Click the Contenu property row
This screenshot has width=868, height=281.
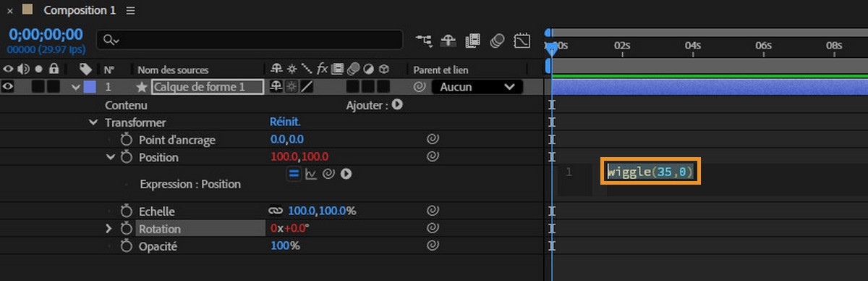tap(127, 105)
